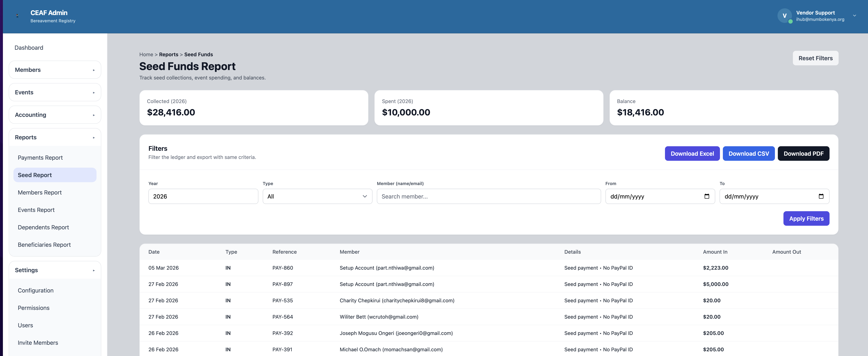This screenshot has width=868, height=356.
Task: Expand the Members sidebar section
Action: tap(55, 70)
